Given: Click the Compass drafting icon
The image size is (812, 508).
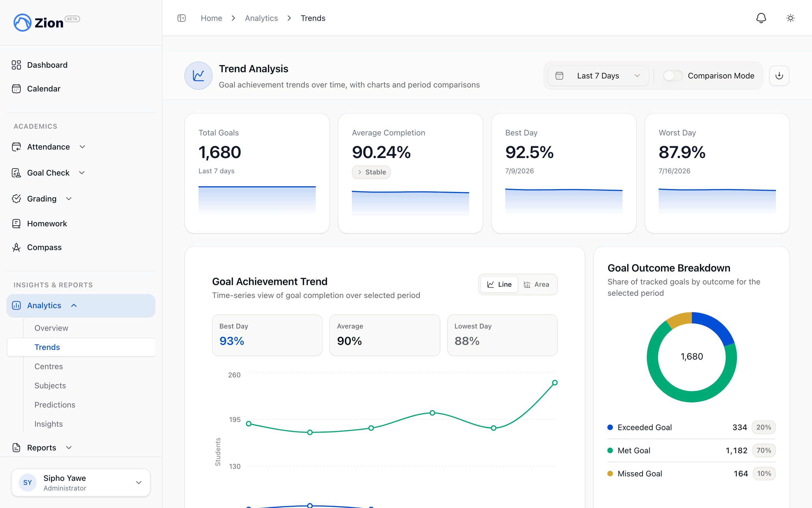Looking at the screenshot, I should (16, 247).
